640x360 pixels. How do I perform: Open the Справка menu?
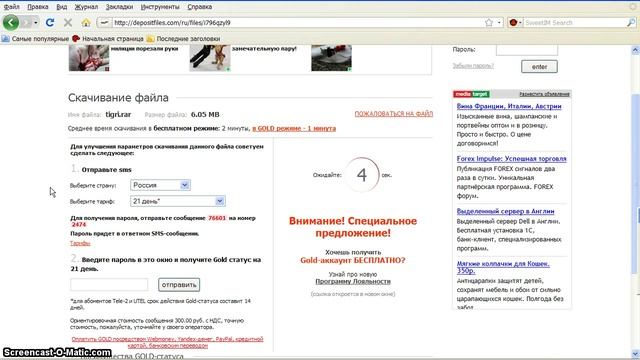tap(200, 7)
